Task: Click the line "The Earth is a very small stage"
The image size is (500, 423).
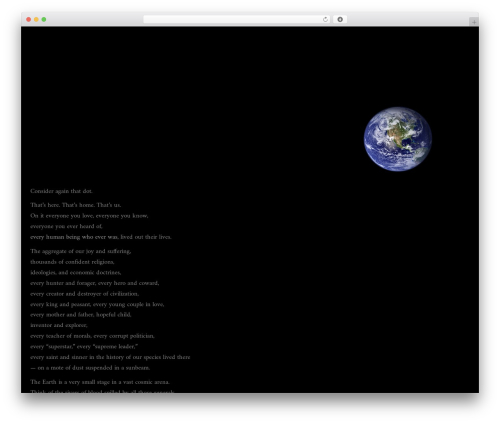Action: [100, 382]
